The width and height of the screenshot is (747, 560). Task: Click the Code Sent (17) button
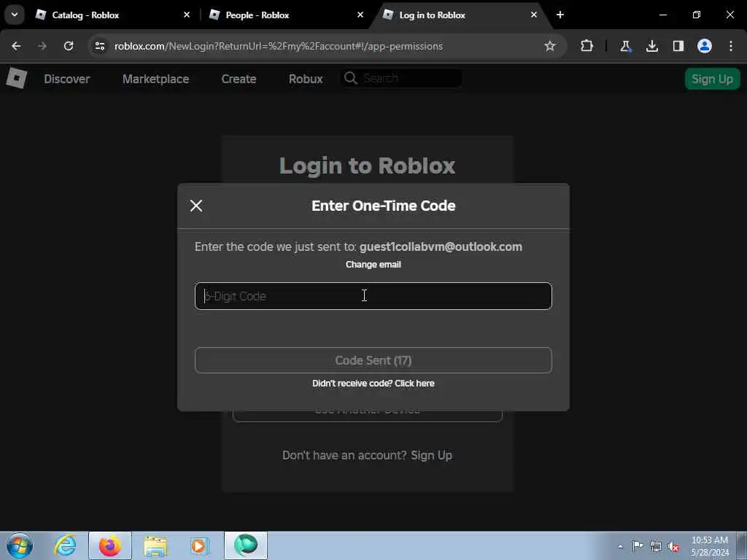[373, 360]
